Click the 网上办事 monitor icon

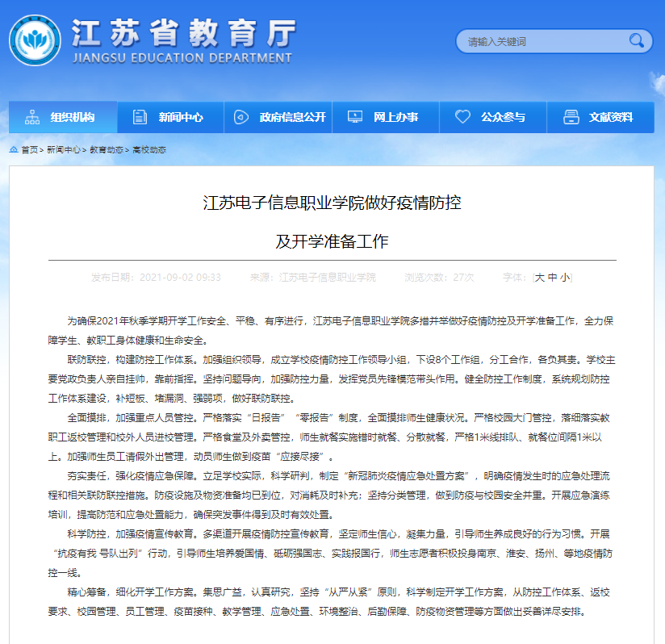pos(355,116)
